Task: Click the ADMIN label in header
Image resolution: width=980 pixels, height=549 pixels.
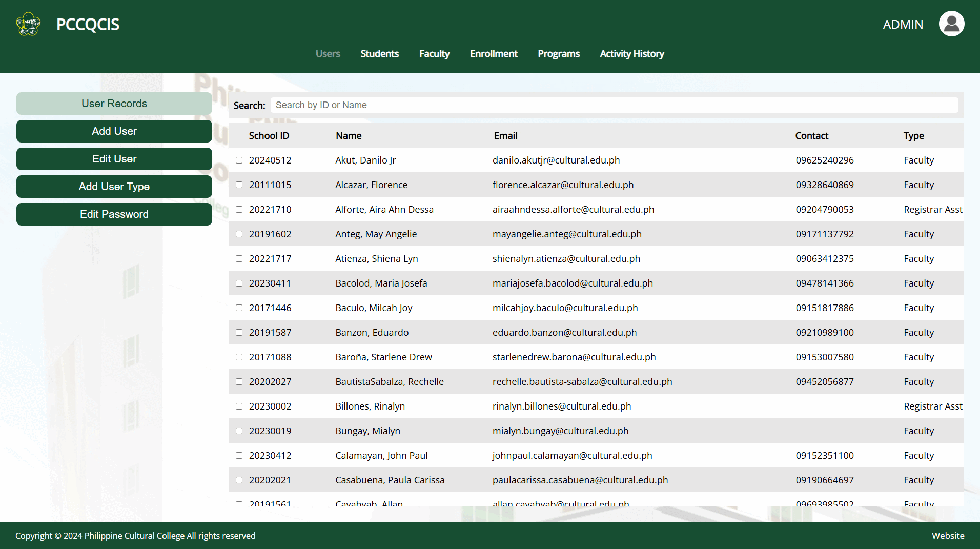Action: (903, 24)
